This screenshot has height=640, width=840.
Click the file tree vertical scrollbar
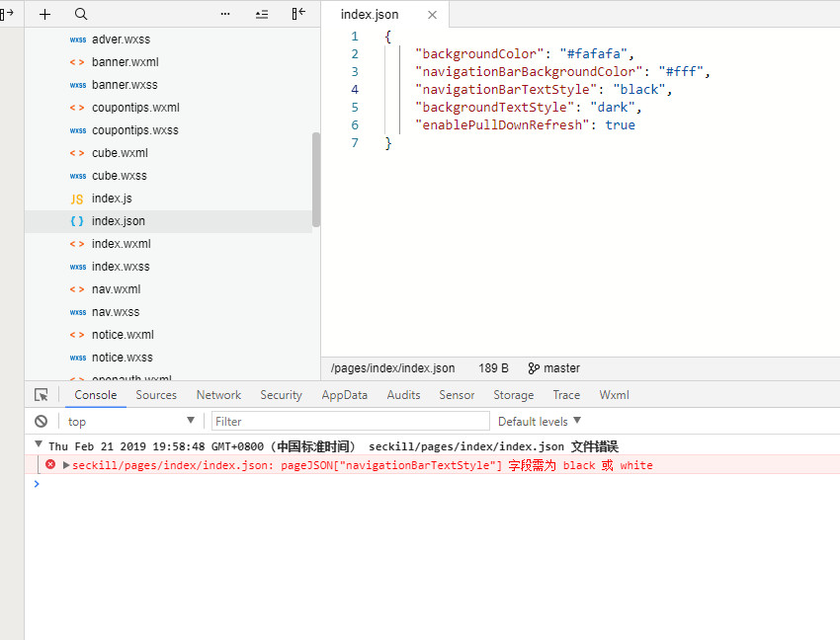[316, 178]
